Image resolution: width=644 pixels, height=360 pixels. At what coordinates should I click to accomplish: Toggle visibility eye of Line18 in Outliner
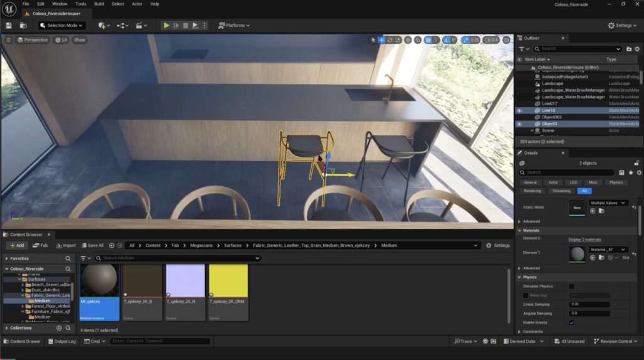tap(519, 111)
